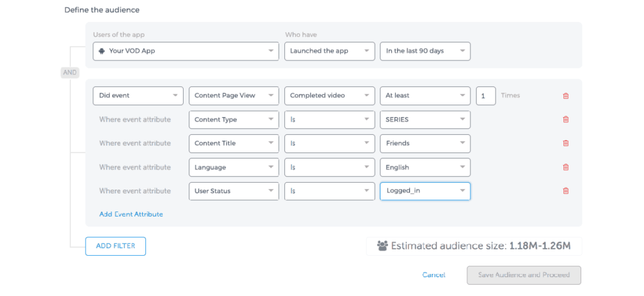Open the Did event dropdown
The width and height of the screenshot is (644, 296).
pos(138,96)
